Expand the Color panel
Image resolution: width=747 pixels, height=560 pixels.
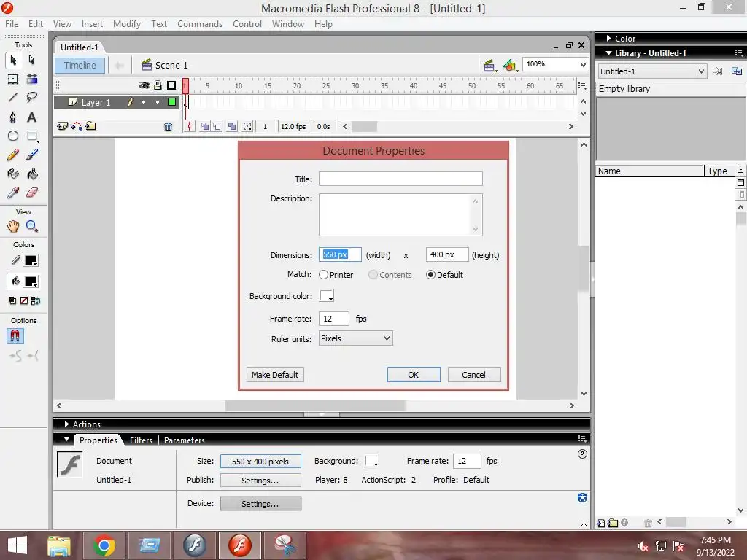[x=609, y=39]
